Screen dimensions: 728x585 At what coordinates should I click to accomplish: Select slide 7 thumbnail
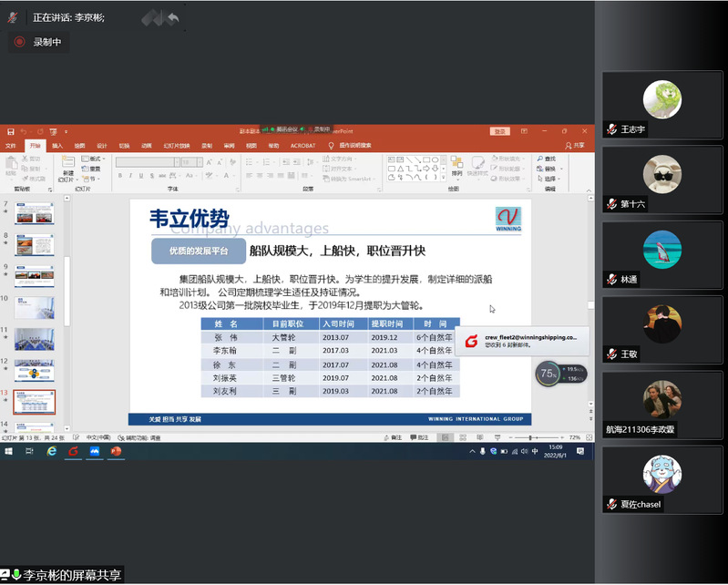click(35, 213)
